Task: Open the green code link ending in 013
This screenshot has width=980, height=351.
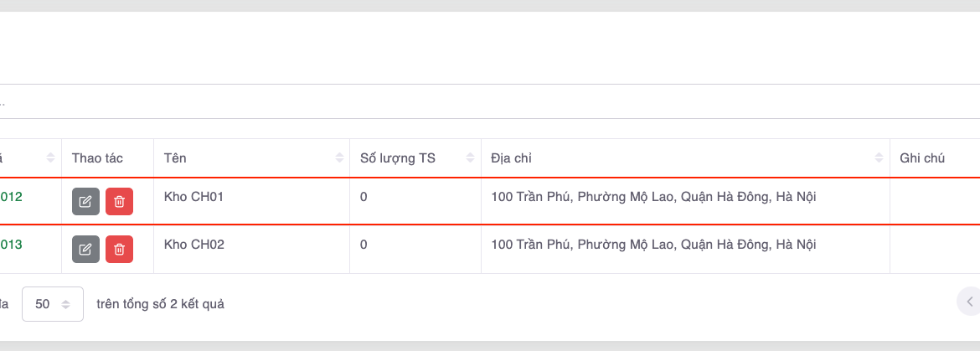Action: (x=12, y=245)
